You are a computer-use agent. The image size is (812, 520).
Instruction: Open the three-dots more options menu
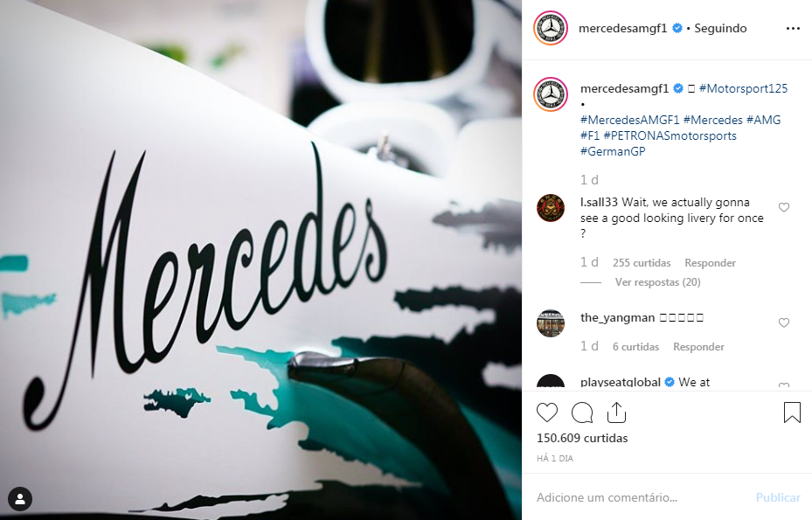(793, 29)
